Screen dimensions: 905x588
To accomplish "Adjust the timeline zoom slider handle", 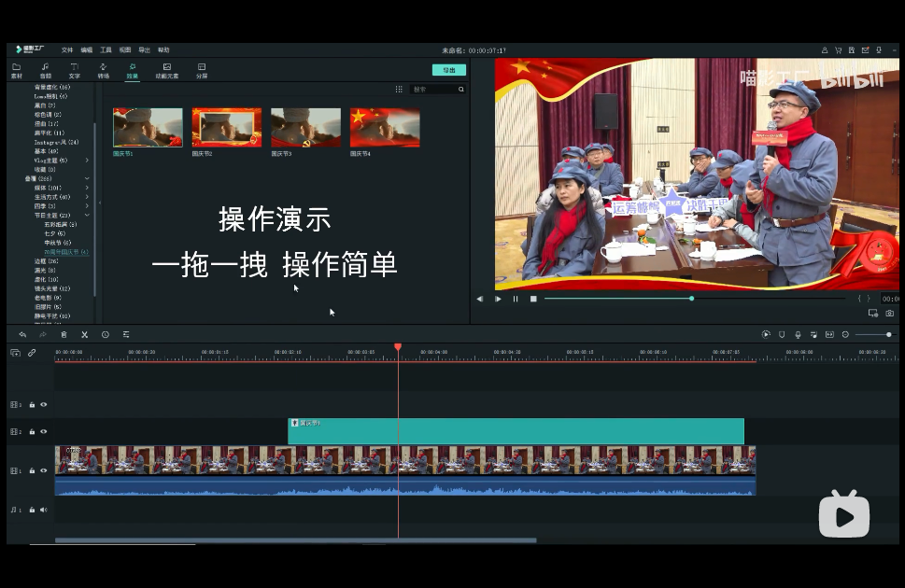I will point(888,334).
